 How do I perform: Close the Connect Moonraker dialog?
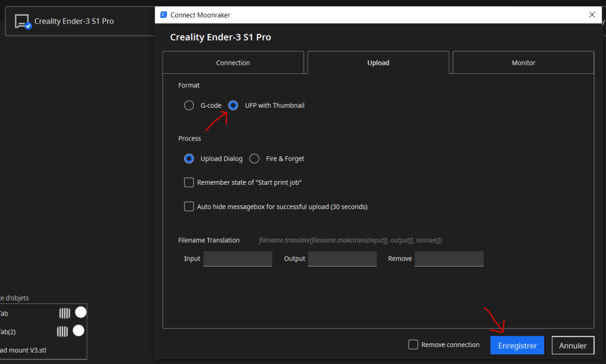click(x=592, y=15)
